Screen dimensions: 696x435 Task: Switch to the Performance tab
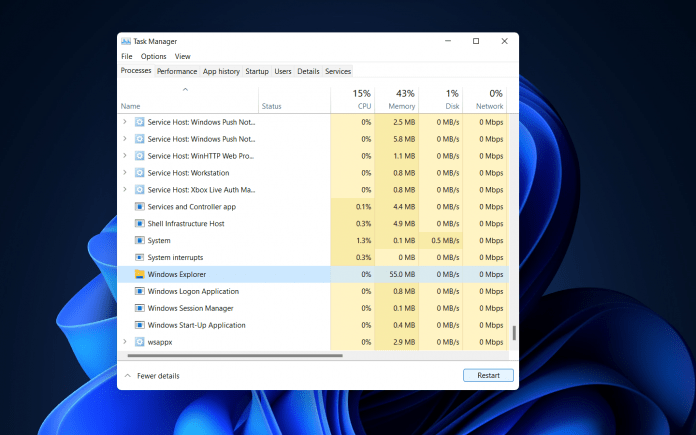coord(177,71)
